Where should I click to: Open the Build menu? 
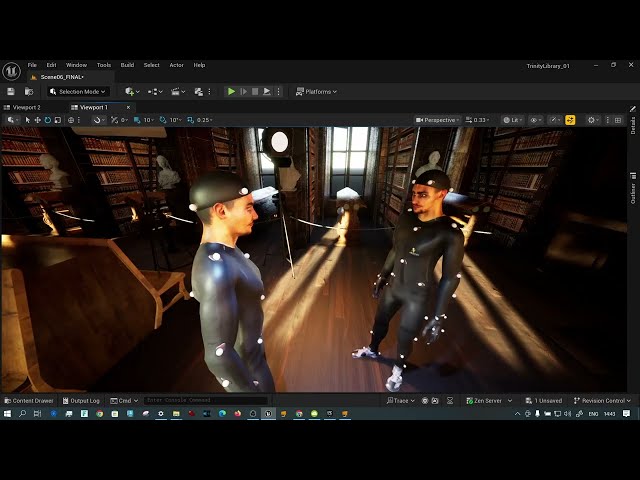coord(127,65)
